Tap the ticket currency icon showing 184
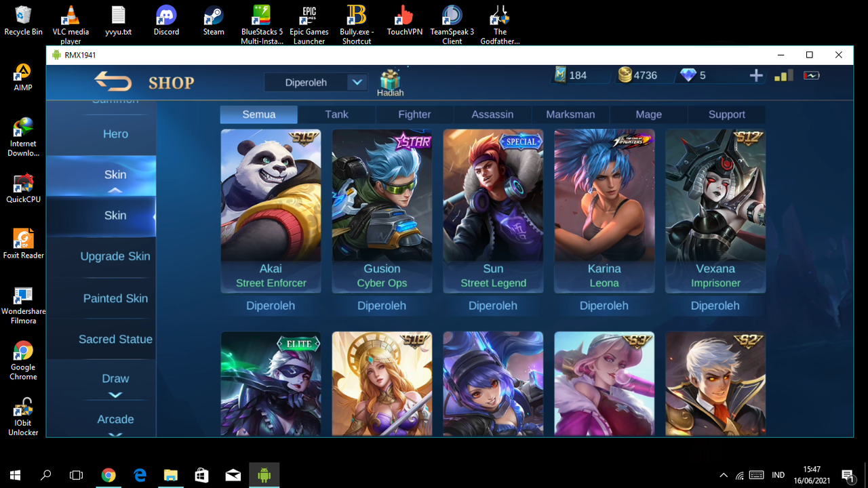 click(x=559, y=75)
